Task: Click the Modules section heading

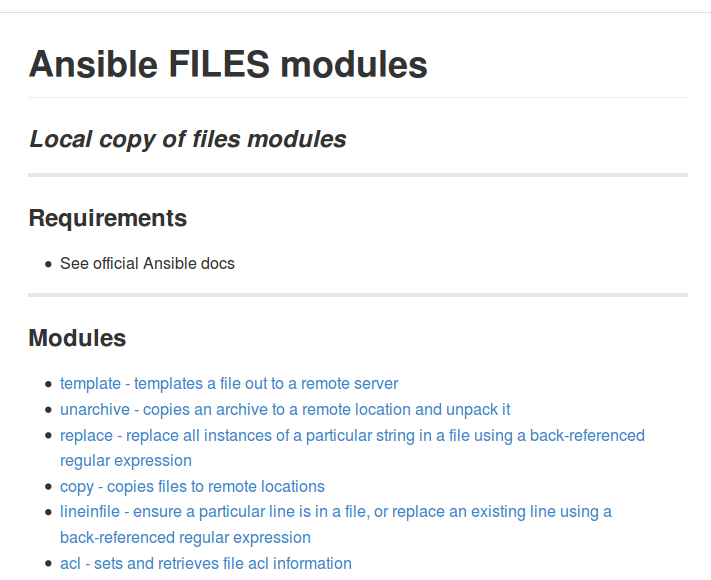Action: 78,338
